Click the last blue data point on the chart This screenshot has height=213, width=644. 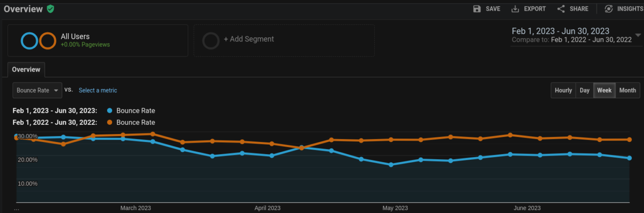(629, 158)
